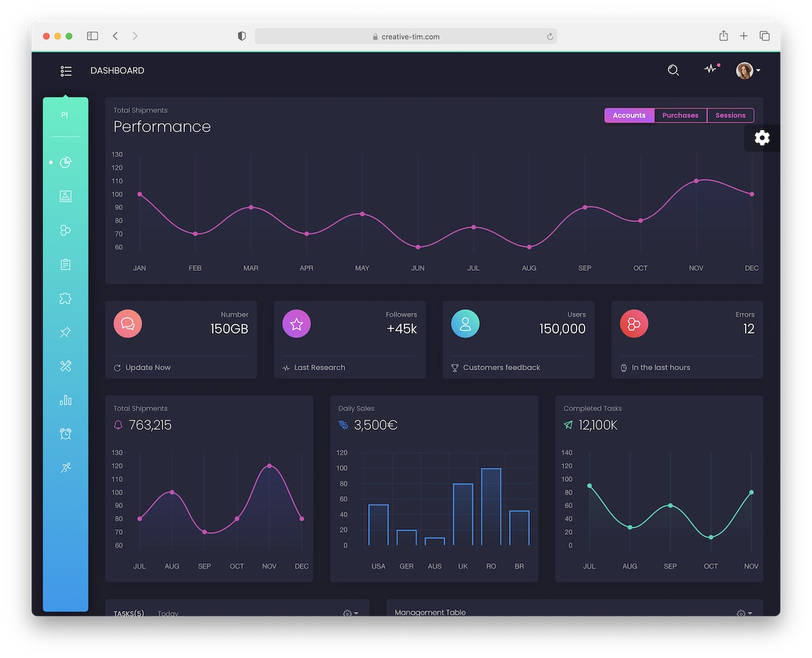Viewport: 812px width, 658px height.
Task: Open the settings gear on the right edge
Action: [x=762, y=138]
